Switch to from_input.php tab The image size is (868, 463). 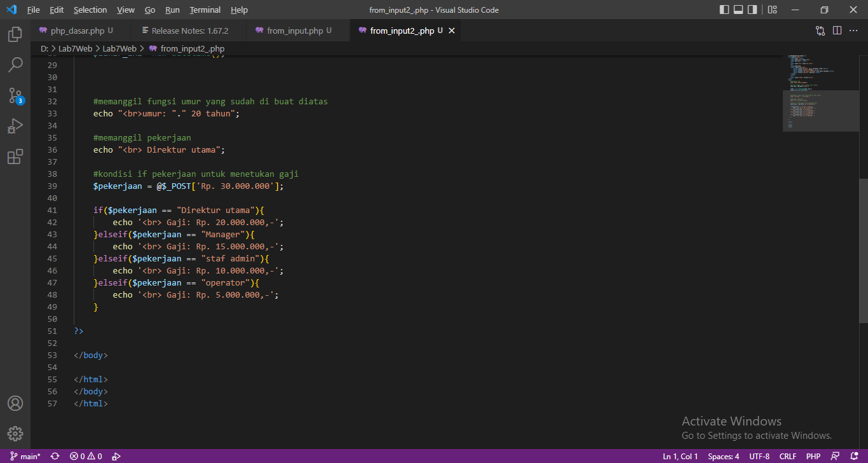coord(298,31)
